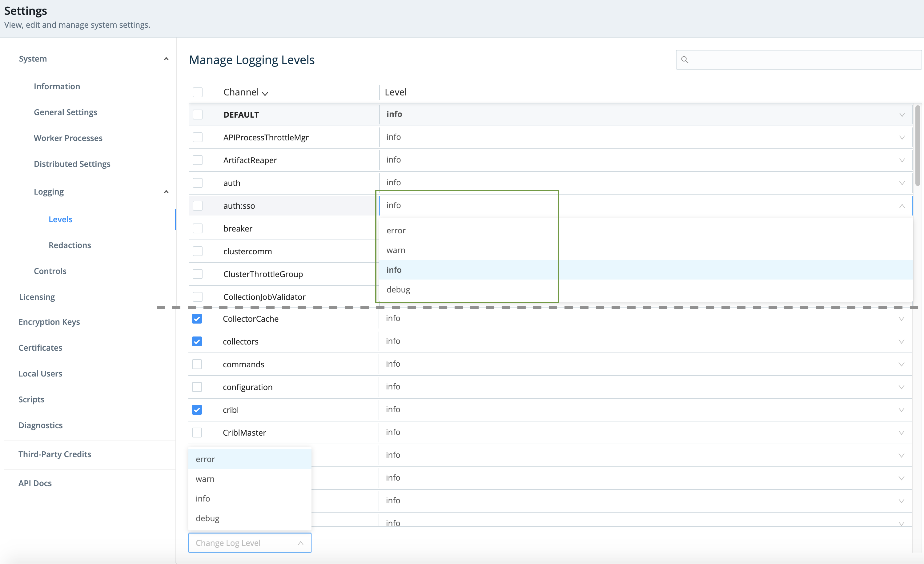Open the cribl level dropdown

click(x=645, y=410)
